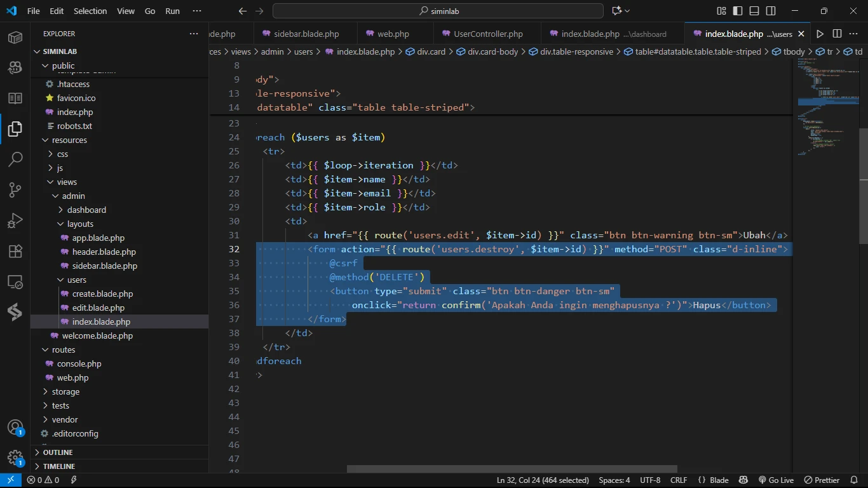Switch to the UserController.php tab
868x488 pixels.
pos(487,34)
